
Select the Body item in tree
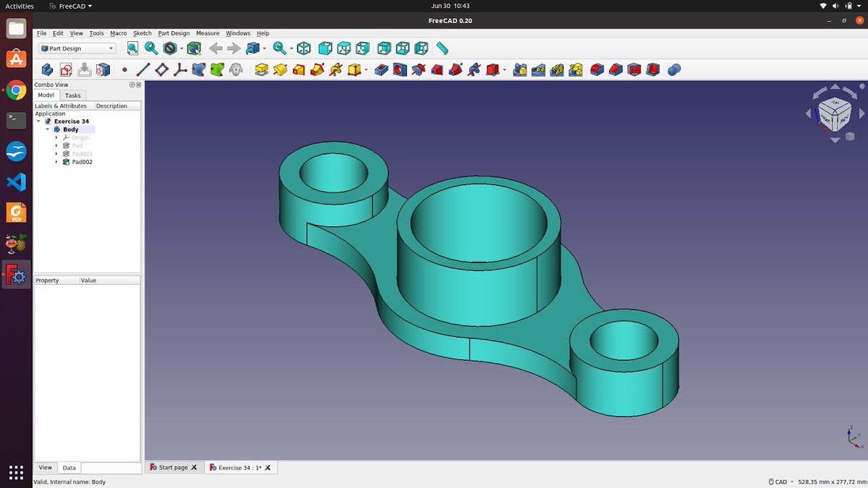70,129
